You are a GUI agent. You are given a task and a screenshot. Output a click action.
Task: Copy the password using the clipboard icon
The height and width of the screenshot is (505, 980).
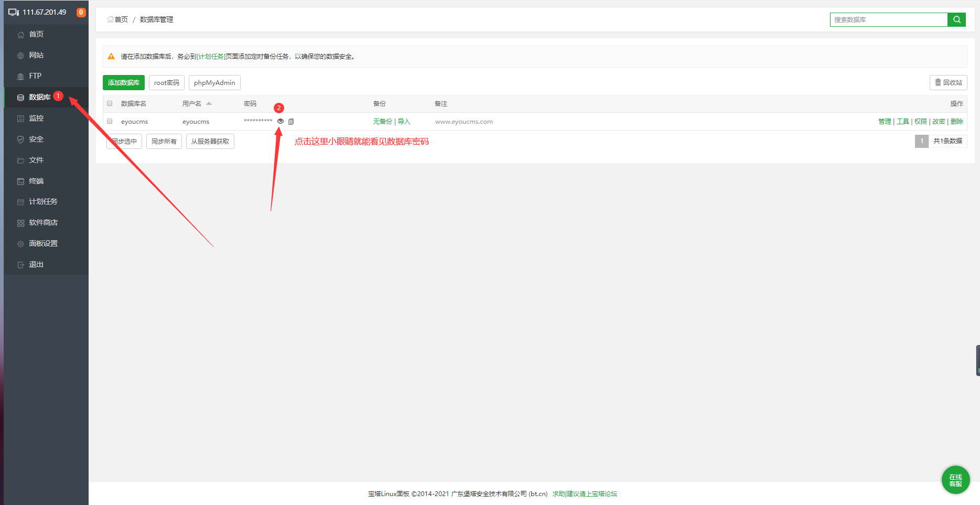pos(291,122)
